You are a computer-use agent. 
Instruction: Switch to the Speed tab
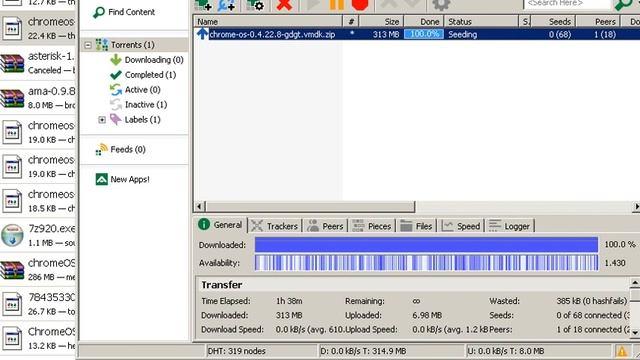(x=461, y=226)
